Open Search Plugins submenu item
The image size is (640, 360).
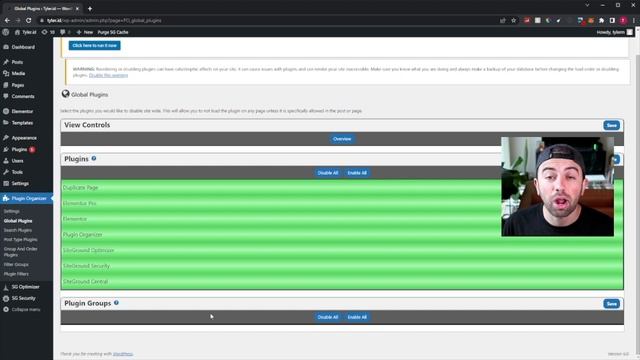point(18,230)
